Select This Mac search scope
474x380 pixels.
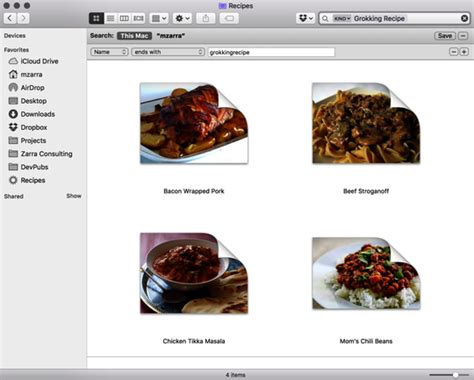pyautogui.click(x=134, y=36)
